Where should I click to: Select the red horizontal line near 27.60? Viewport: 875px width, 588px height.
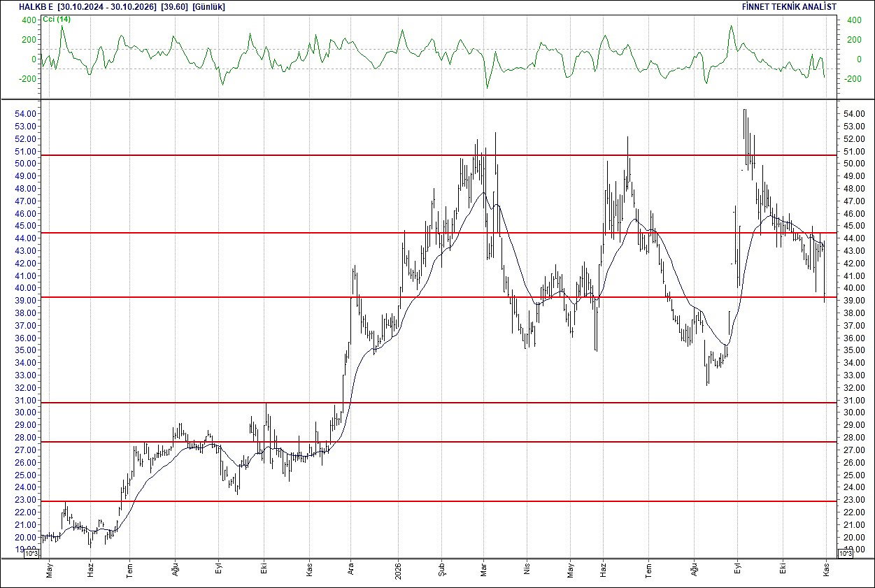click(x=439, y=442)
